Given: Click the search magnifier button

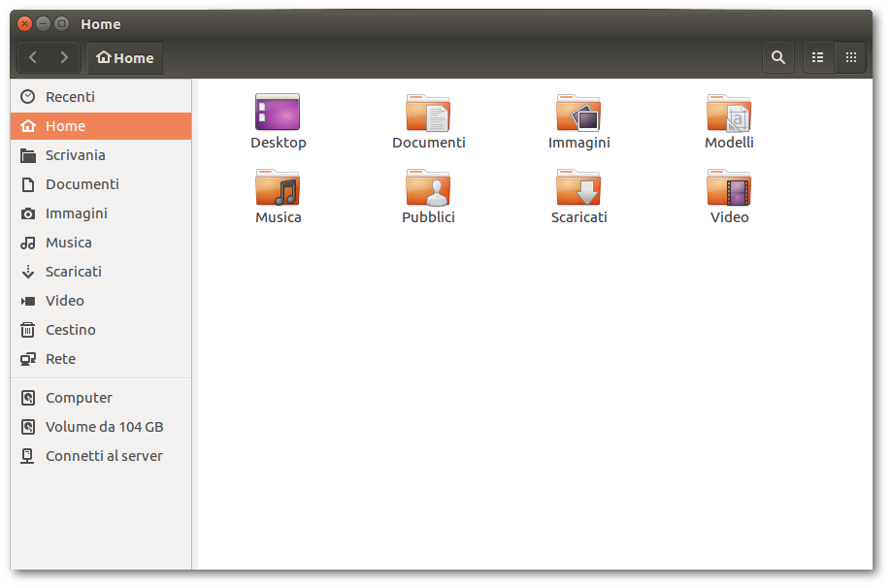Looking at the screenshot, I should 777,57.
